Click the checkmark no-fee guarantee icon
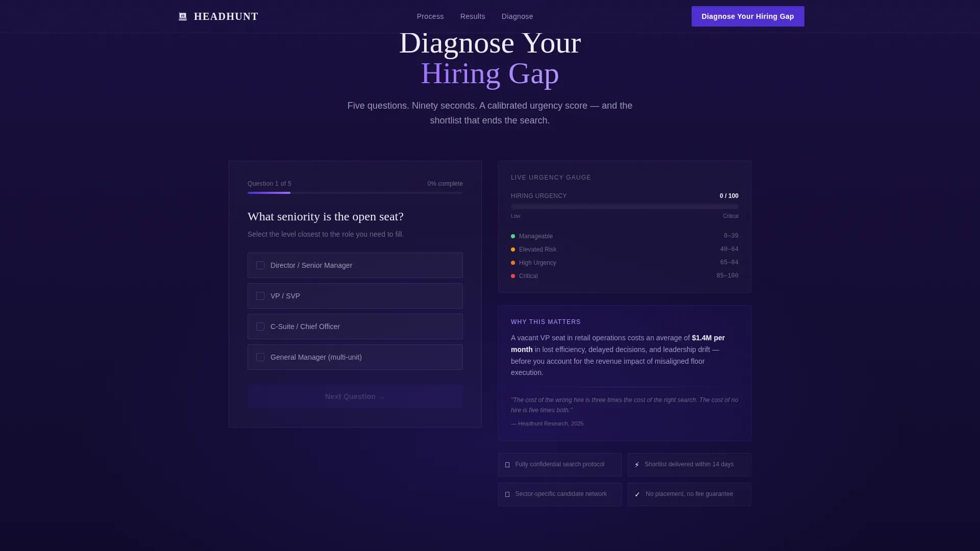 [637, 494]
